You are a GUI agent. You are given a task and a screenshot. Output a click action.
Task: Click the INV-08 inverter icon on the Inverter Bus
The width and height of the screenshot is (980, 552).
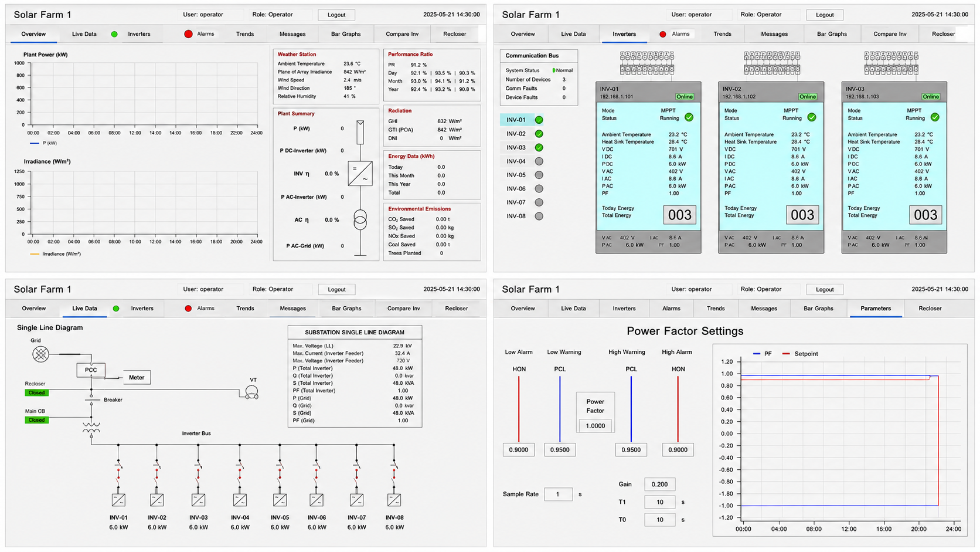pos(394,500)
